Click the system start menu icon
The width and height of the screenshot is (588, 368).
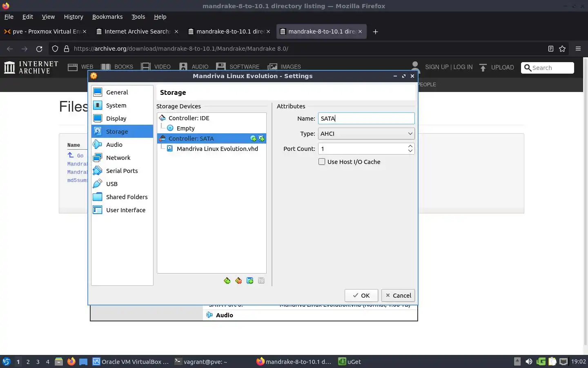point(6,361)
